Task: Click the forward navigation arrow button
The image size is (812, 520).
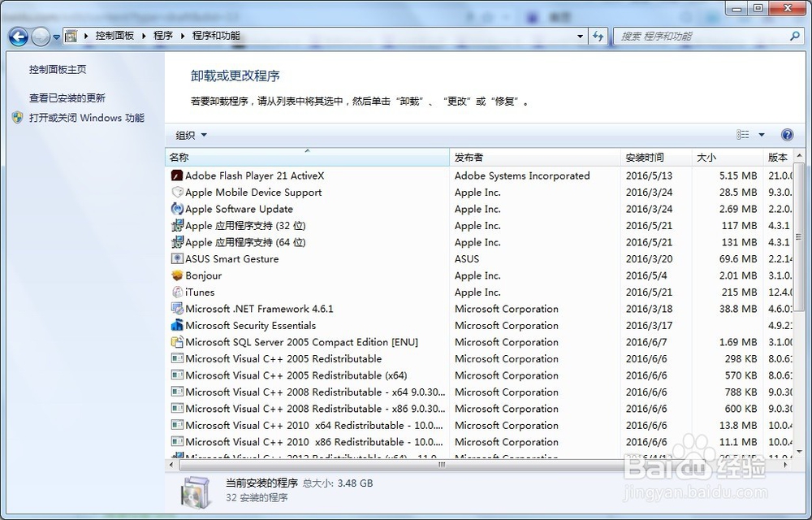Action: pos(40,37)
